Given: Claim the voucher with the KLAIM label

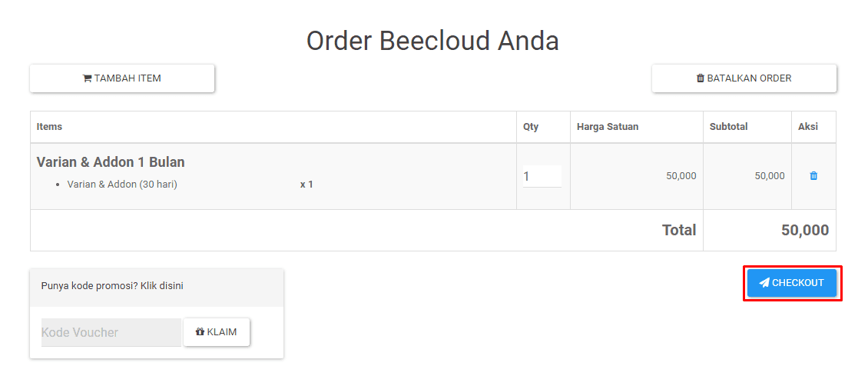Looking at the screenshot, I should (222, 332).
